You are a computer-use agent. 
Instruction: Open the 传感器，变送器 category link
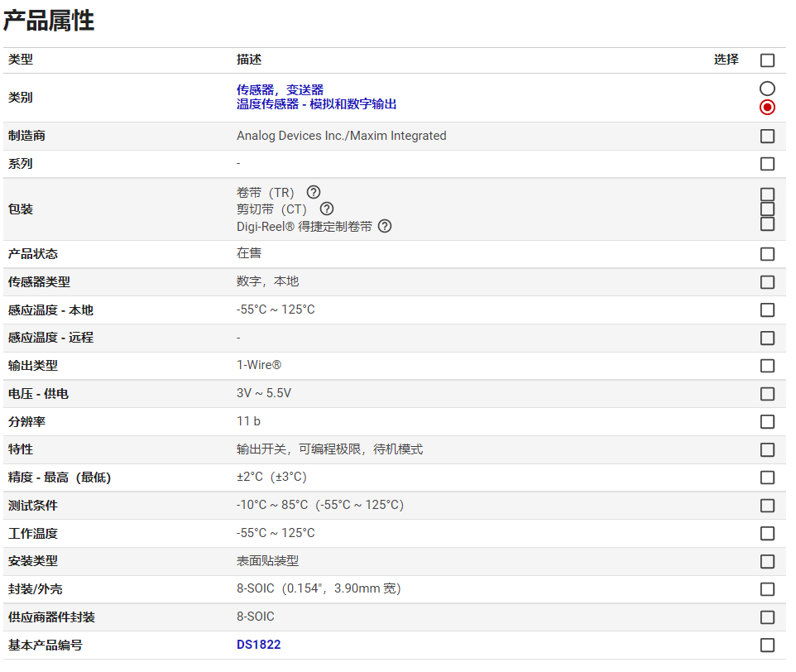pos(280,90)
